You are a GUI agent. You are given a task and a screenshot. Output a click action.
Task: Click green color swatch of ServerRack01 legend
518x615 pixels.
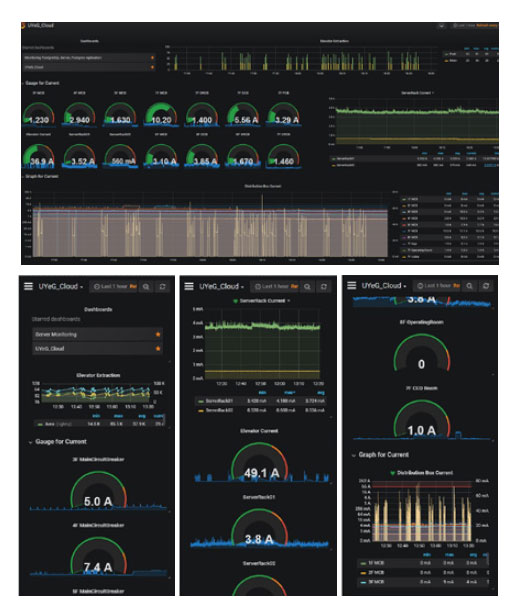[x=201, y=401]
